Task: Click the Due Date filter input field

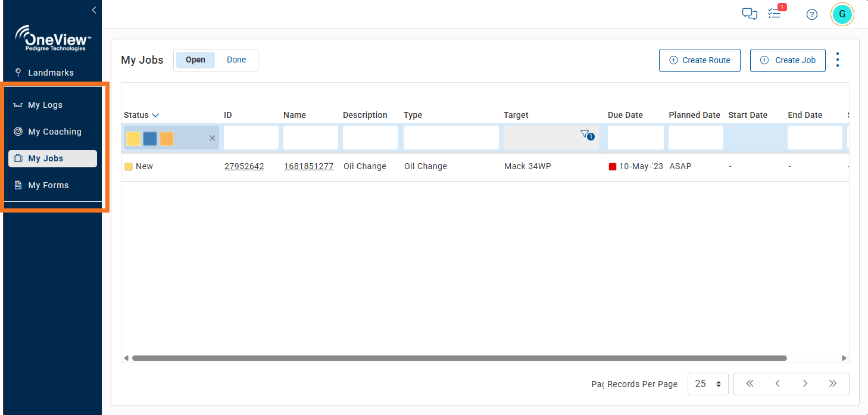Action: click(636, 138)
